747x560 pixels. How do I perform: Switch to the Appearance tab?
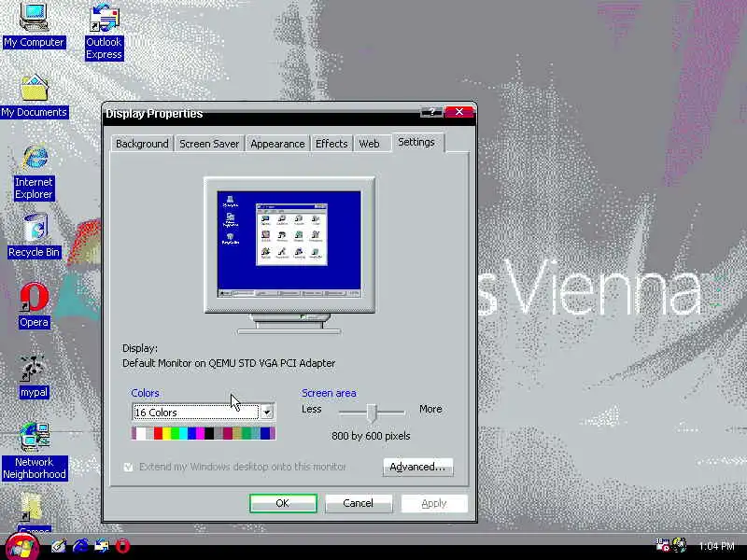click(x=277, y=144)
